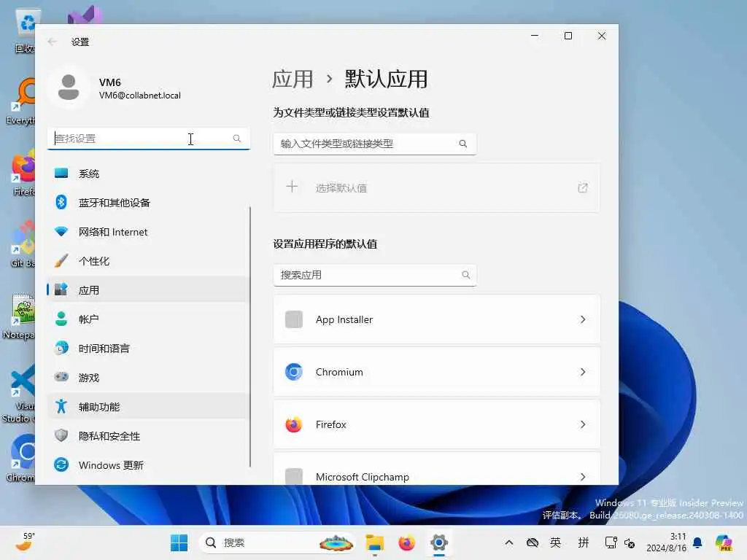Open the 个性化 settings page
The image size is (747, 560).
coord(147,261)
